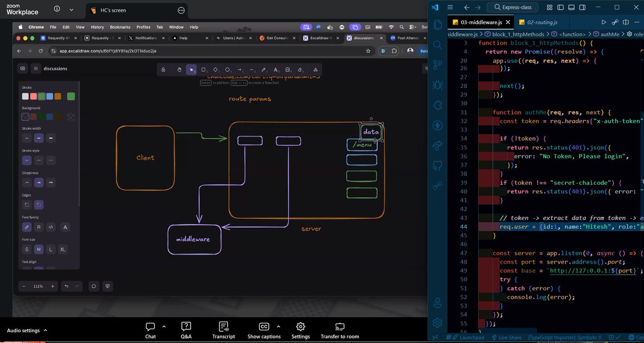Open Excalidraw hamburger main menu
Screen dimensions: 644x343
(x=35, y=69)
